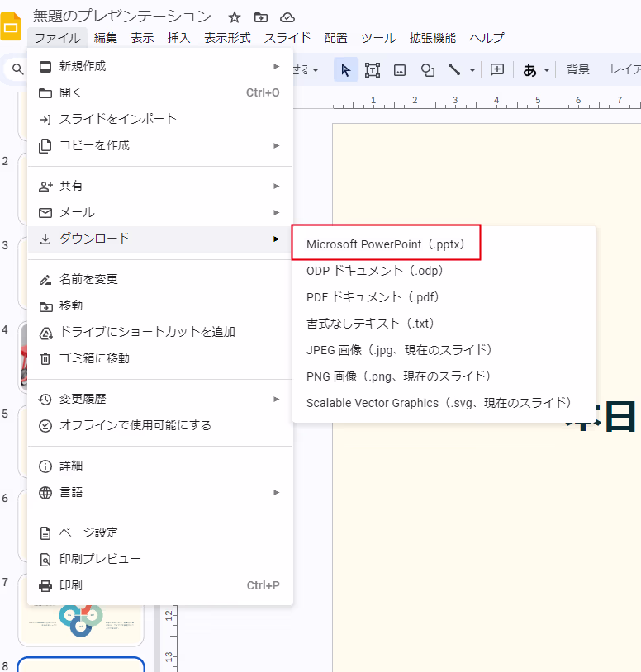
Task: Open 印刷プレビュー
Action: point(160,559)
